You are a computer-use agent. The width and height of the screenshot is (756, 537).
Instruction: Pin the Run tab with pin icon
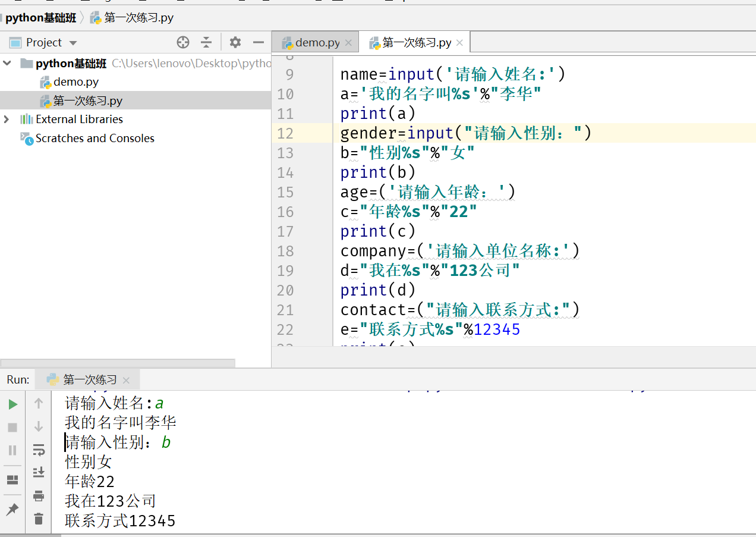12,509
